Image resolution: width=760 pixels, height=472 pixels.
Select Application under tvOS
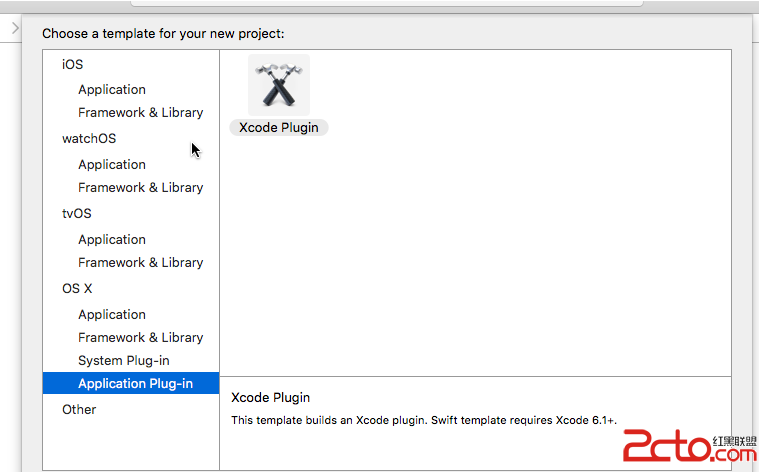(x=112, y=240)
